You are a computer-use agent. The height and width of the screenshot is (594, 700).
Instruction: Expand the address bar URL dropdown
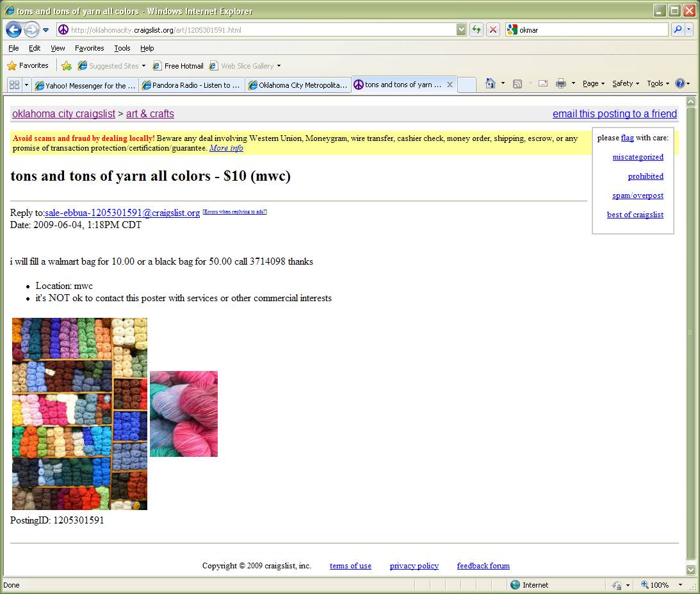pos(461,29)
